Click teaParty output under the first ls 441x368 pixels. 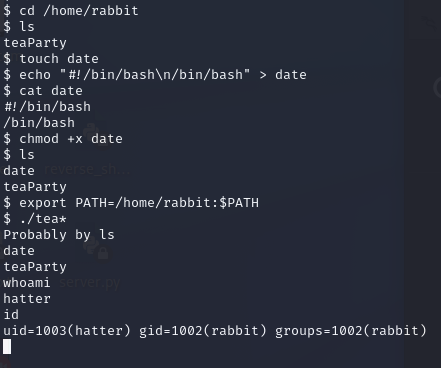(35, 43)
